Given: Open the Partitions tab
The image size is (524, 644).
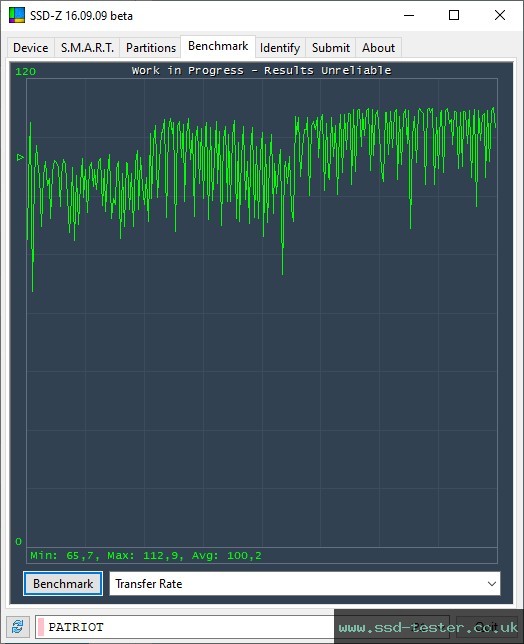Looking at the screenshot, I should click(x=151, y=48).
